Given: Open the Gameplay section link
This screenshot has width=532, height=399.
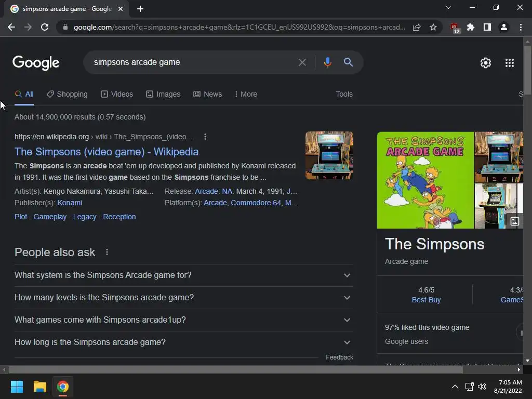Looking at the screenshot, I should pyautogui.click(x=50, y=217).
